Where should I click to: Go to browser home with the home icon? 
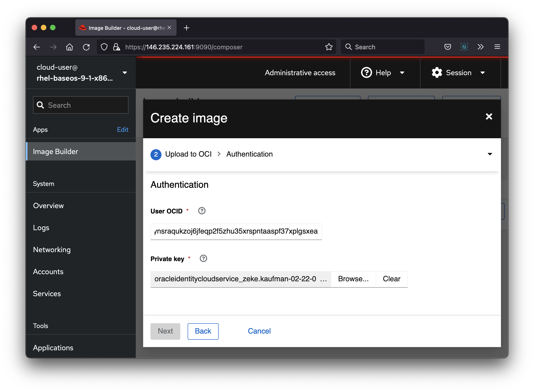point(70,47)
